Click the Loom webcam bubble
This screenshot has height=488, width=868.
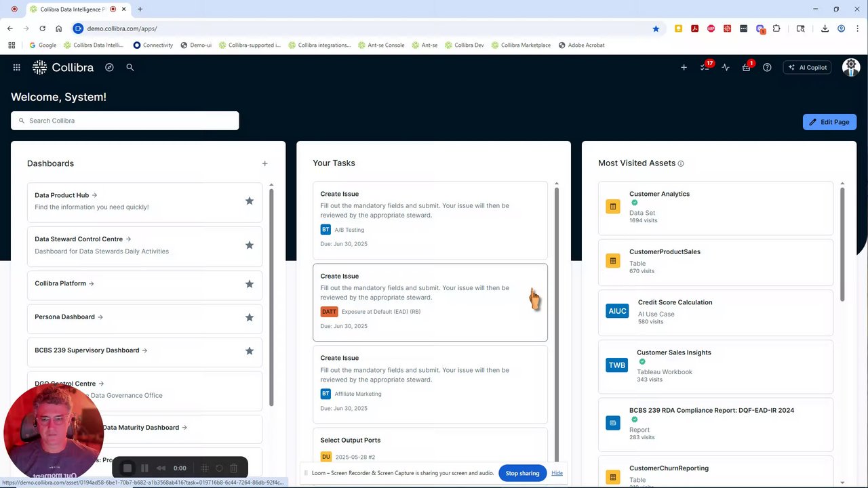(54, 433)
